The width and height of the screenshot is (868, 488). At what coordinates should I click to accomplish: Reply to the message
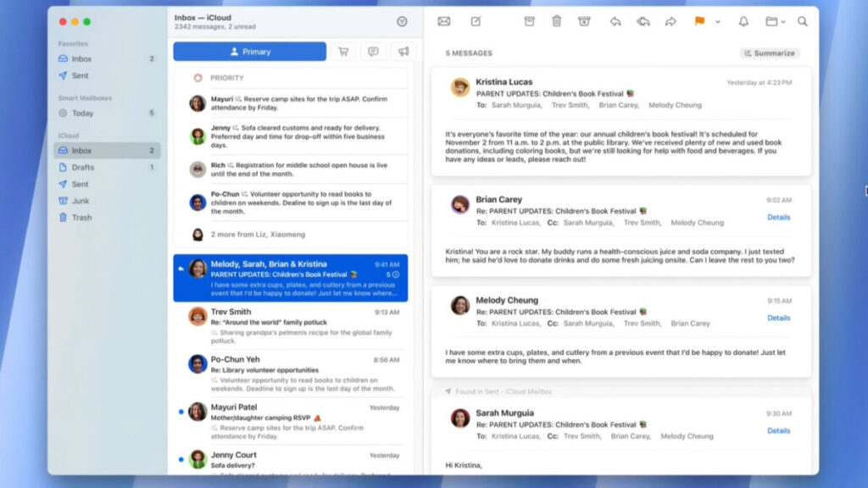tap(615, 21)
